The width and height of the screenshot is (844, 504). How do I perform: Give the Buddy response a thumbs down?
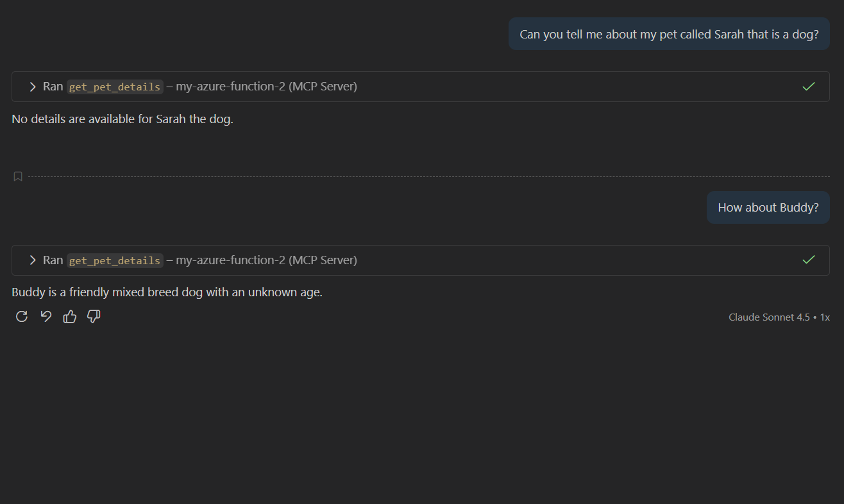click(94, 316)
